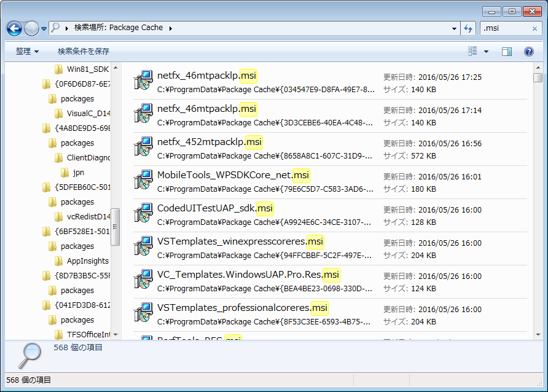Screen dimensions: 548x392
Task: Open the view options dropdown arrow
Action: pyautogui.click(x=486, y=52)
